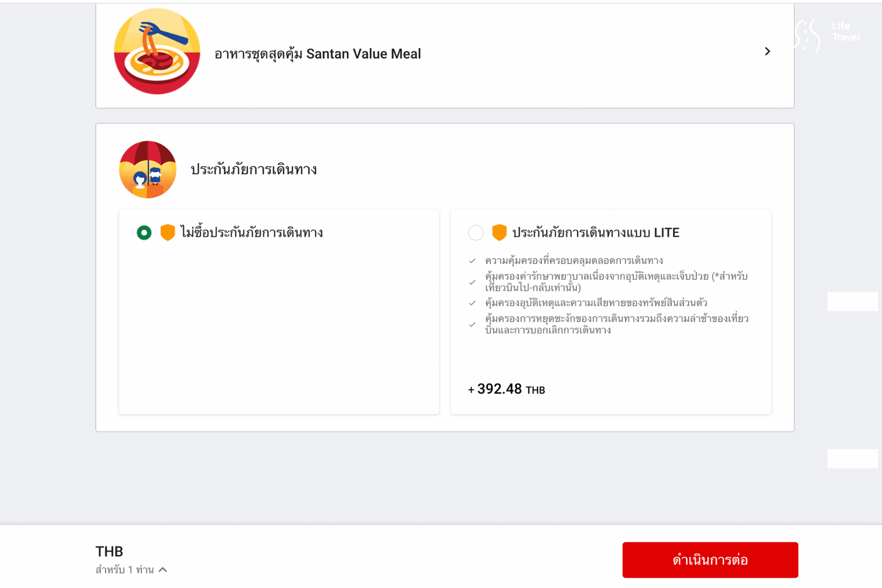
Task: Click the Santan Value Meal food icon
Action: (157, 51)
